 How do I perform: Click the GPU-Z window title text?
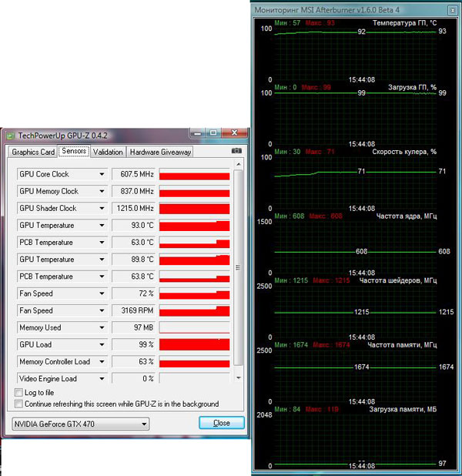click(62, 136)
